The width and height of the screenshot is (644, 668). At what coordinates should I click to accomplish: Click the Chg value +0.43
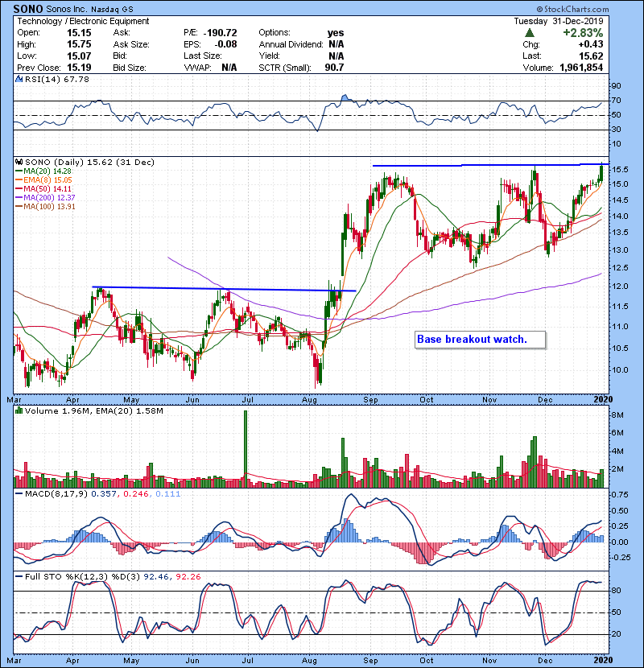(591, 44)
